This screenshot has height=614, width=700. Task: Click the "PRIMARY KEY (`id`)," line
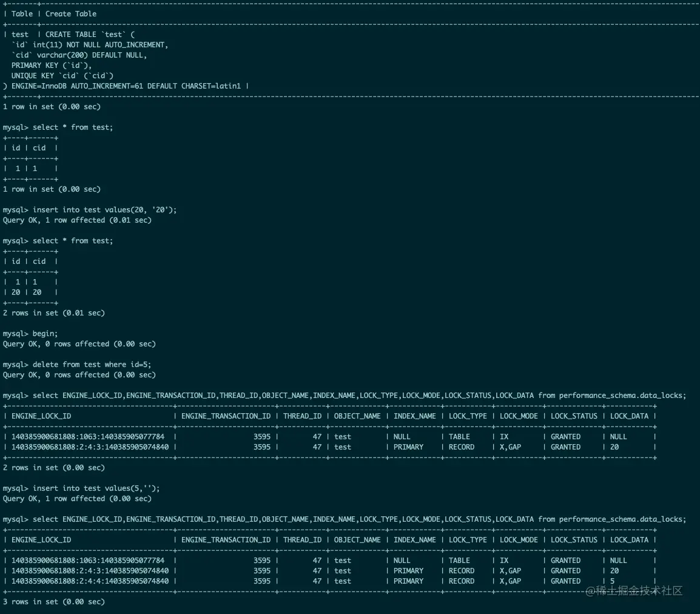(52, 65)
